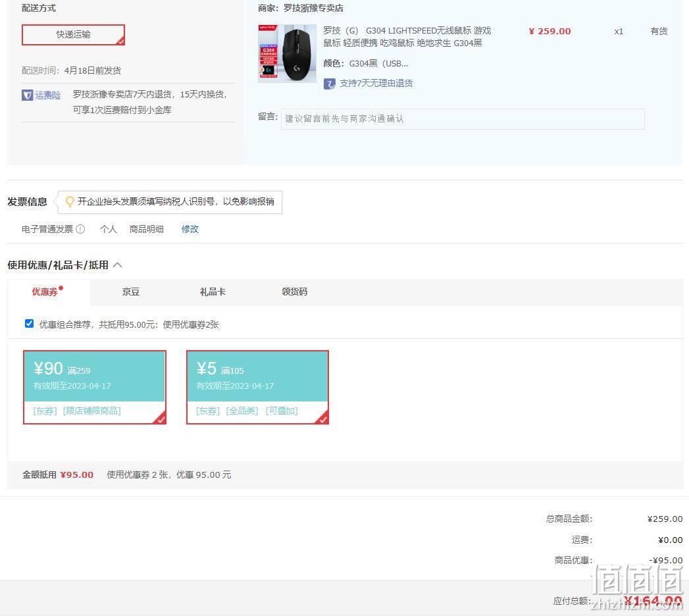Select the 快递运输 delivery option

[74, 35]
